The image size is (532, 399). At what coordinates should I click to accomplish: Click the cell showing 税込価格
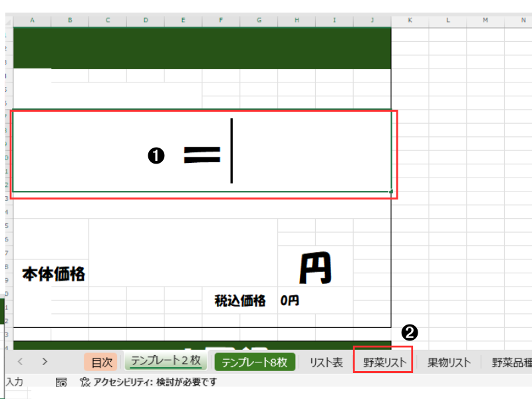click(x=239, y=301)
